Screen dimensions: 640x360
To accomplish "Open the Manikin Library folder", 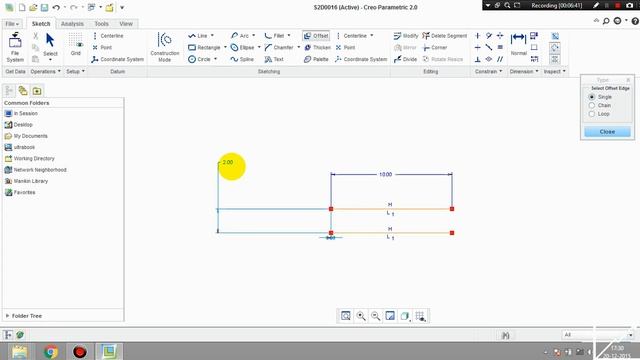I will (x=27, y=181).
